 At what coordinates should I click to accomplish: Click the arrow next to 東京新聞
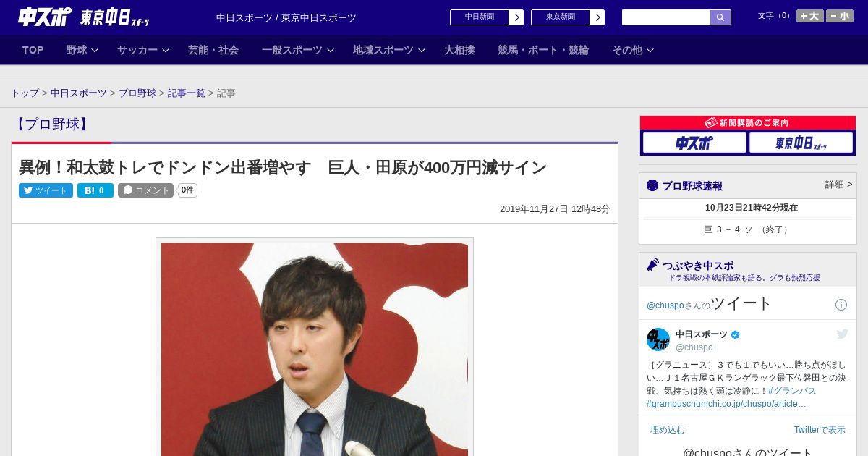[597, 17]
